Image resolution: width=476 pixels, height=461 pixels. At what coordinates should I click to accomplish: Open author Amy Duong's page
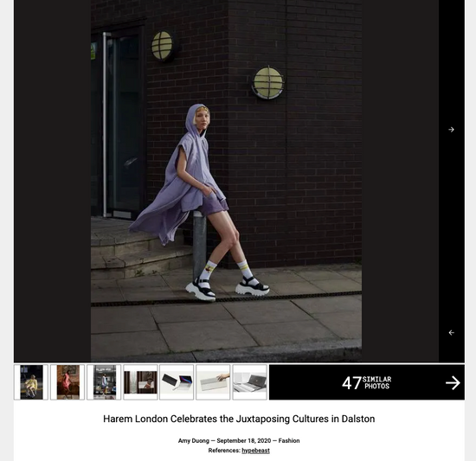194,441
